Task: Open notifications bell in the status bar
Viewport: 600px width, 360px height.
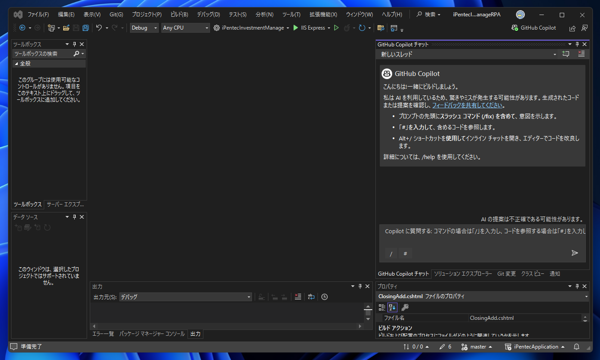Action: point(576,347)
